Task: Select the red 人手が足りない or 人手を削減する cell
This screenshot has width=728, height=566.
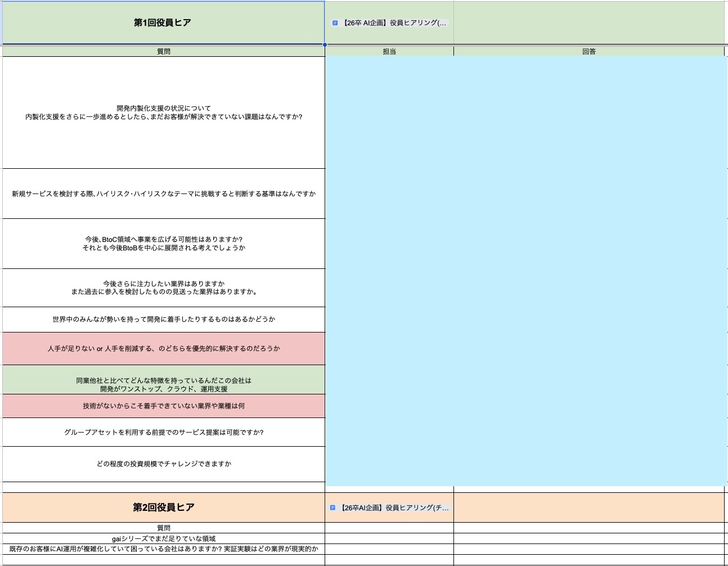Action: coord(164,349)
